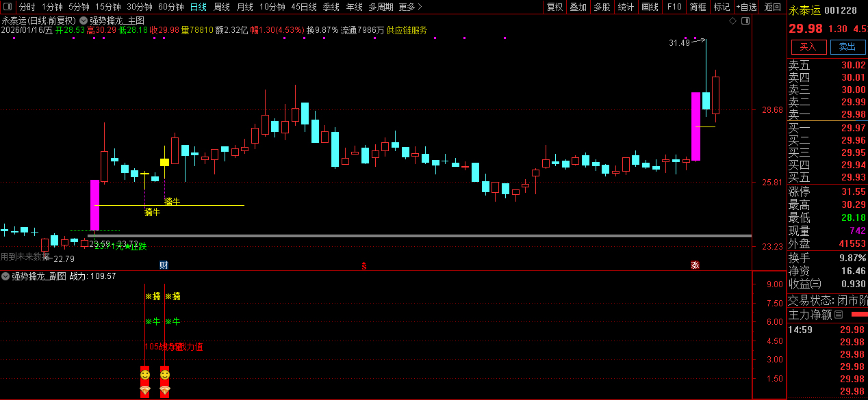Click the 涨 marker on the timeline
Image resolution: width=868 pixels, height=400 pixels.
click(695, 265)
